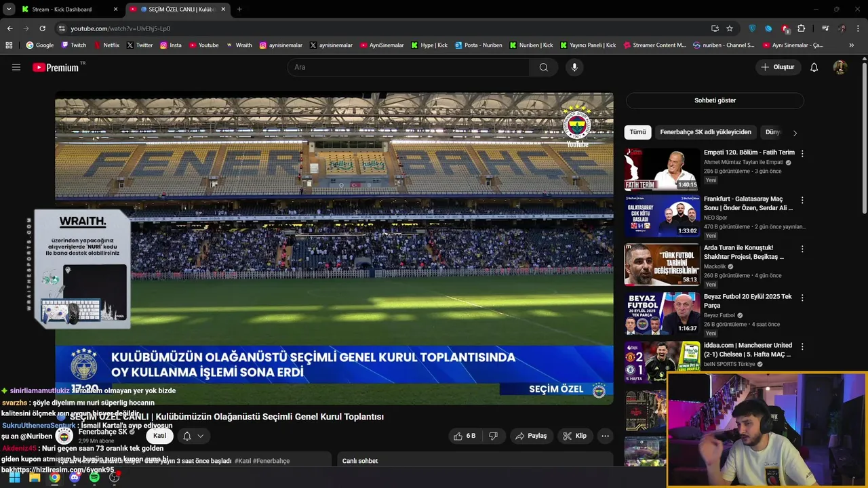Image resolution: width=868 pixels, height=488 pixels.
Task: Open options for Empati 120. Bölüm video
Action: coord(802,154)
